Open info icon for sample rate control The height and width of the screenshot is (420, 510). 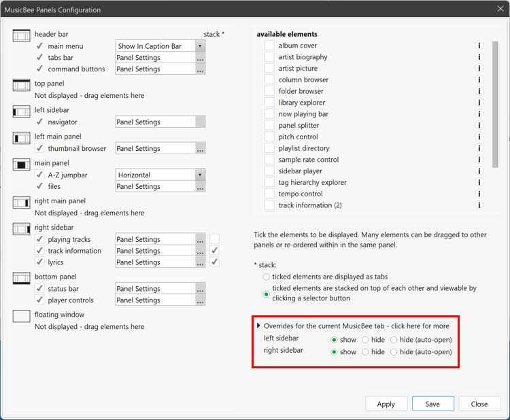pyautogui.click(x=479, y=160)
